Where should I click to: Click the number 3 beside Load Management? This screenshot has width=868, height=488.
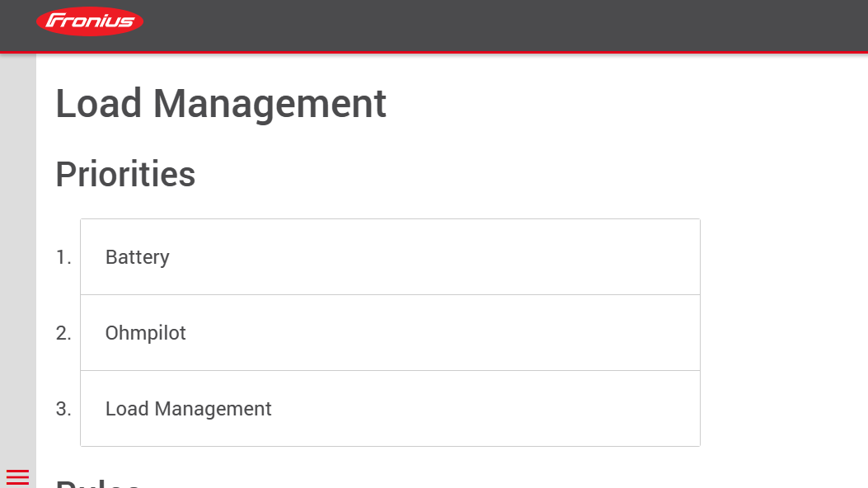pos(63,409)
